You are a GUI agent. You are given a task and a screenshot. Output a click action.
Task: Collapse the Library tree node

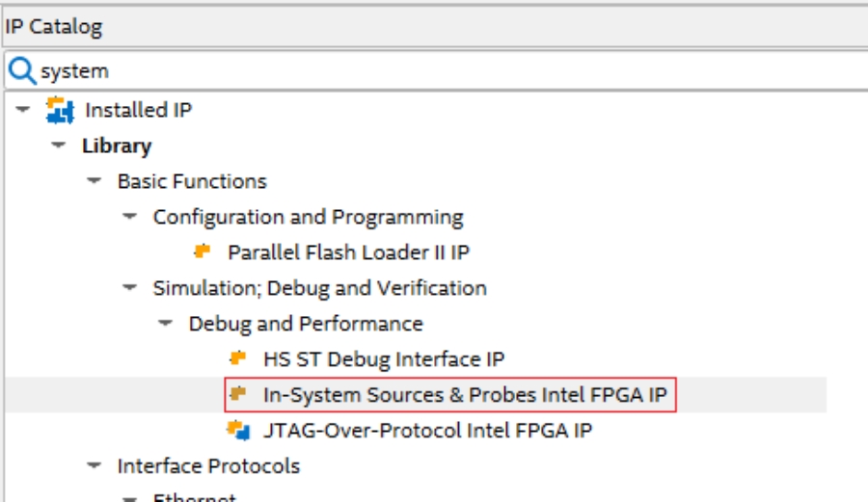[60, 145]
